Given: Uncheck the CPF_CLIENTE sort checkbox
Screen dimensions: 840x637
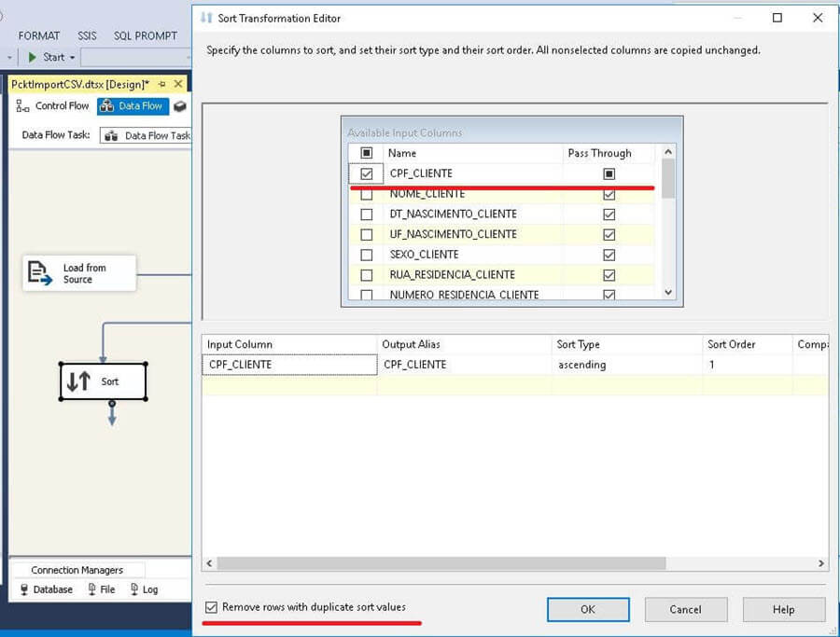Looking at the screenshot, I should [x=367, y=173].
